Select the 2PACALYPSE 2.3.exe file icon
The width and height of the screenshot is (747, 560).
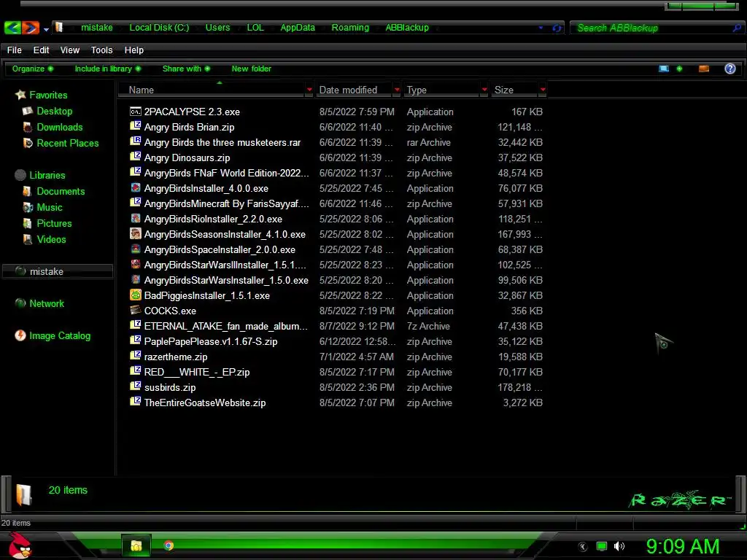[135, 112]
